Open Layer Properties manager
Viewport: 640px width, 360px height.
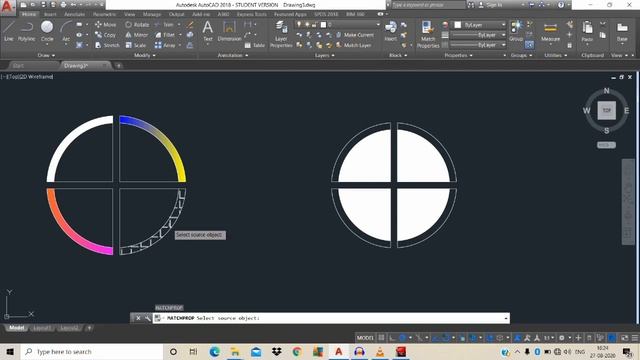coord(281,34)
